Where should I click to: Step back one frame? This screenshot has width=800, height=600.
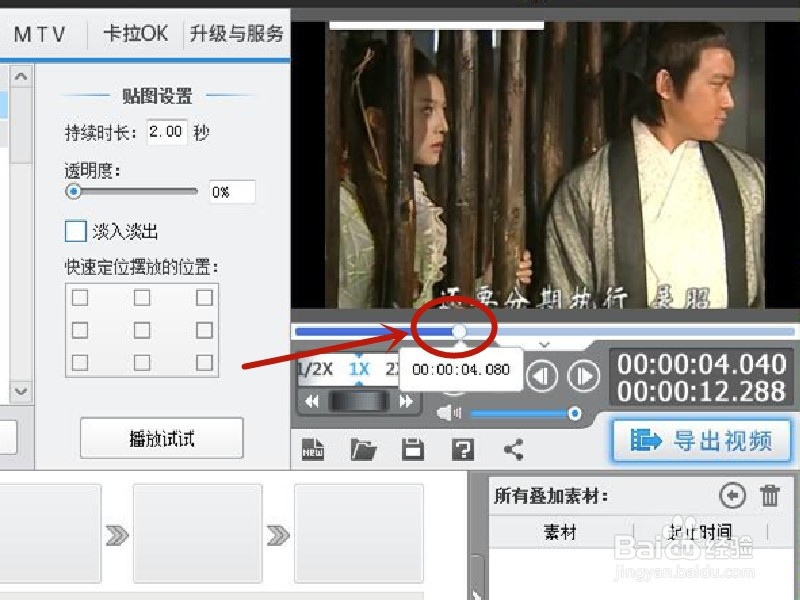coord(542,376)
